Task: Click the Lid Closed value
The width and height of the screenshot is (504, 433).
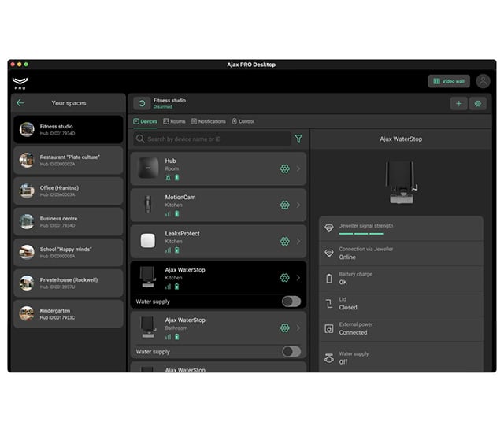Action: point(348,307)
